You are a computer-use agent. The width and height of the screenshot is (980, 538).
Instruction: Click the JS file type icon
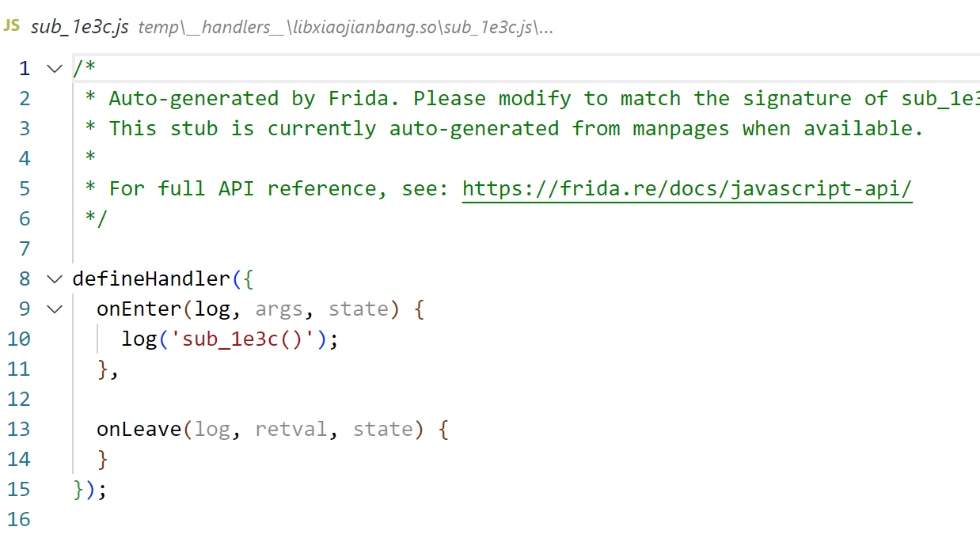pos(11,26)
